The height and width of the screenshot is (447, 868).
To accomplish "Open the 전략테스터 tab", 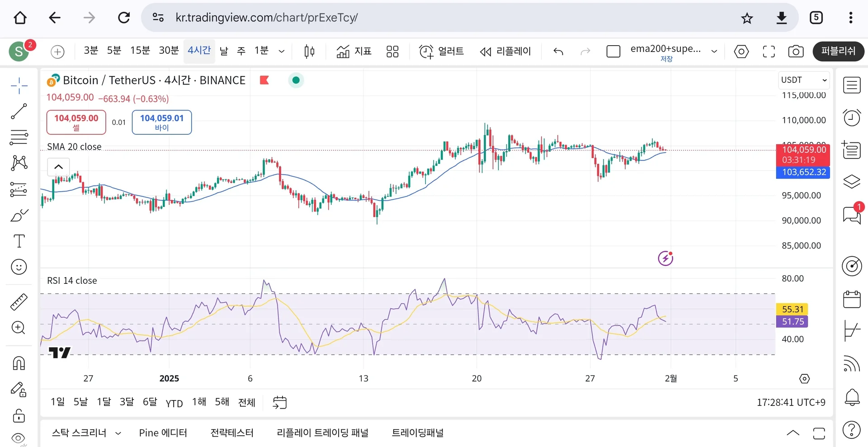I will pyautogui.click(x=232, y=433).
